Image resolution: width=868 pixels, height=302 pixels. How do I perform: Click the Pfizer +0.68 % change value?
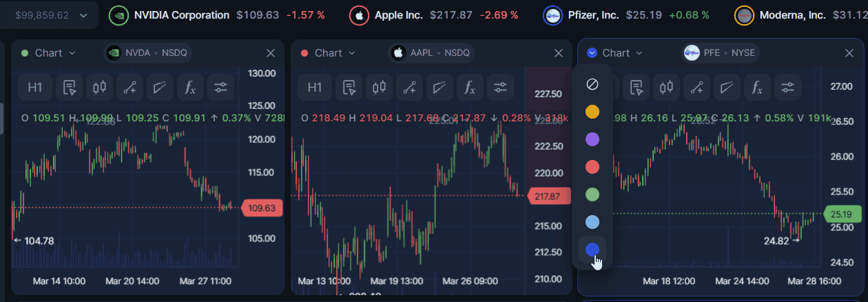(x=690, y=15)
